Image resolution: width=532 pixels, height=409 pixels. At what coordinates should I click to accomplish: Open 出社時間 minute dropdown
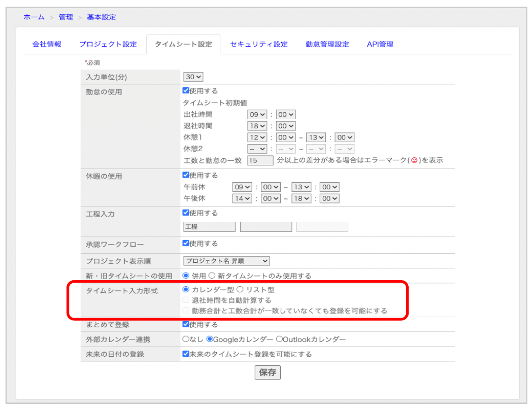286,115
